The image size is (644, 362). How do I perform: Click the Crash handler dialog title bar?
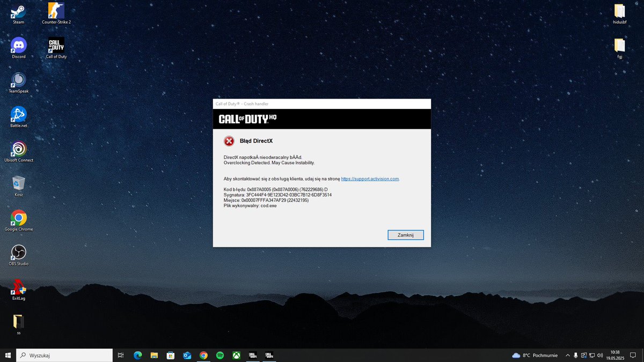(x=322, y=104)
